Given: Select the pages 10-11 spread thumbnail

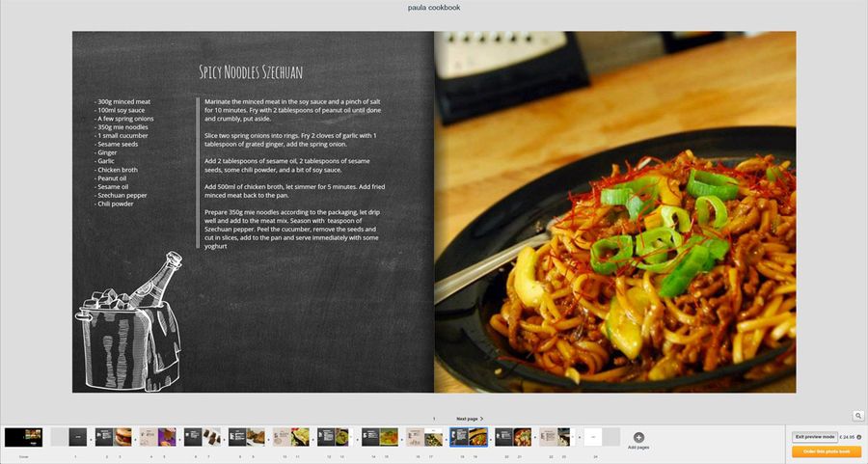Looking at the screenshot, I should 290,437.
